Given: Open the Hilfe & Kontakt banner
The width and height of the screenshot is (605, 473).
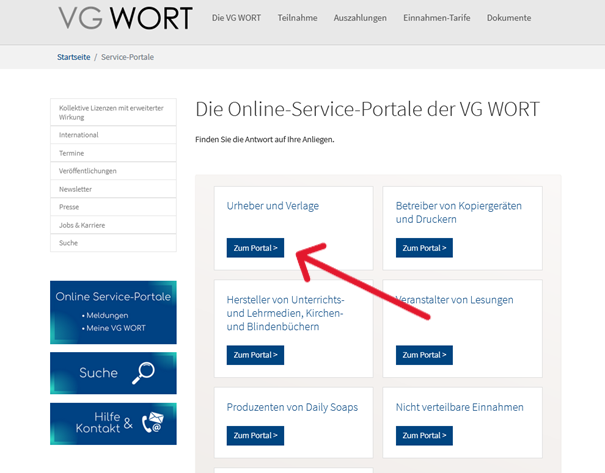Looking at the screenshot, I should click(113, 424).
